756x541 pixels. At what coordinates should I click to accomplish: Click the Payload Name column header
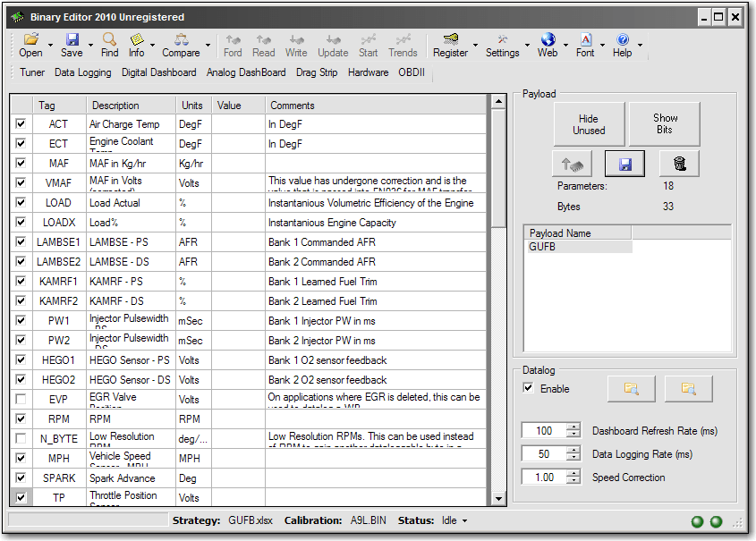[x=578, y=233]
